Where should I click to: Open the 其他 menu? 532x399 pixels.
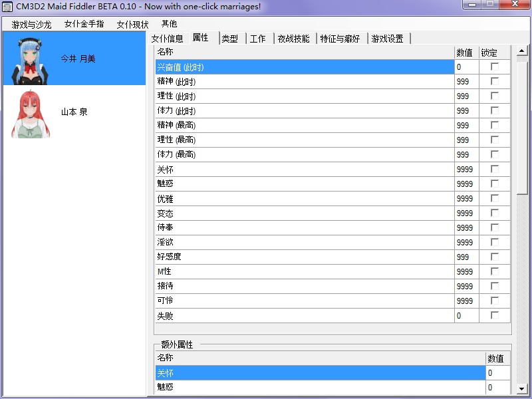click(x=170, y=24)
